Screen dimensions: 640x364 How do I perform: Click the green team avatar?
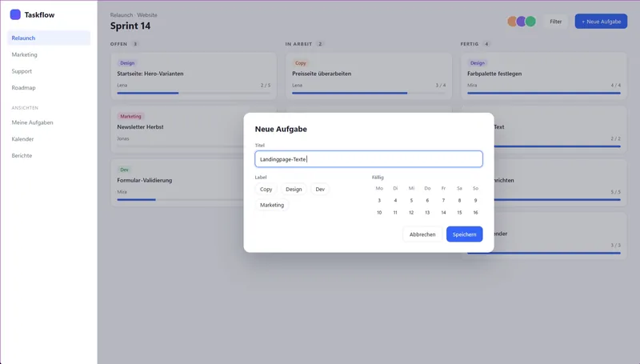pos(530,22)
